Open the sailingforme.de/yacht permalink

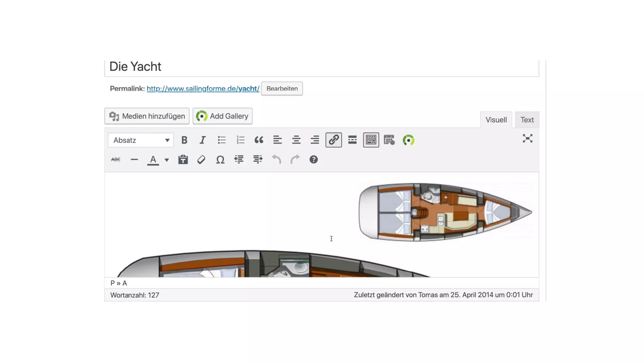pyautogui.click(x=203, y=89)
